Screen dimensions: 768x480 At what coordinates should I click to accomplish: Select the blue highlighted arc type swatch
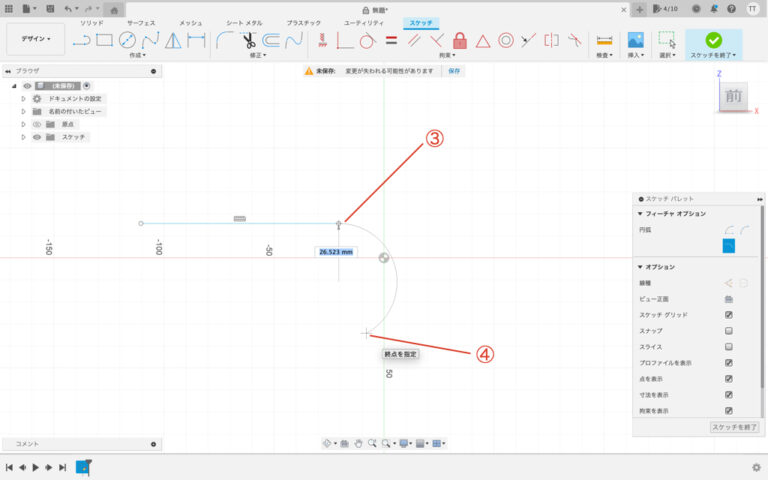pos(729,246)
